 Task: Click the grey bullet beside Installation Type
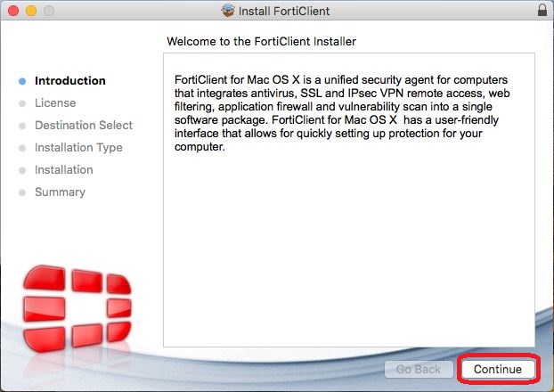click(x=22, y=148)
